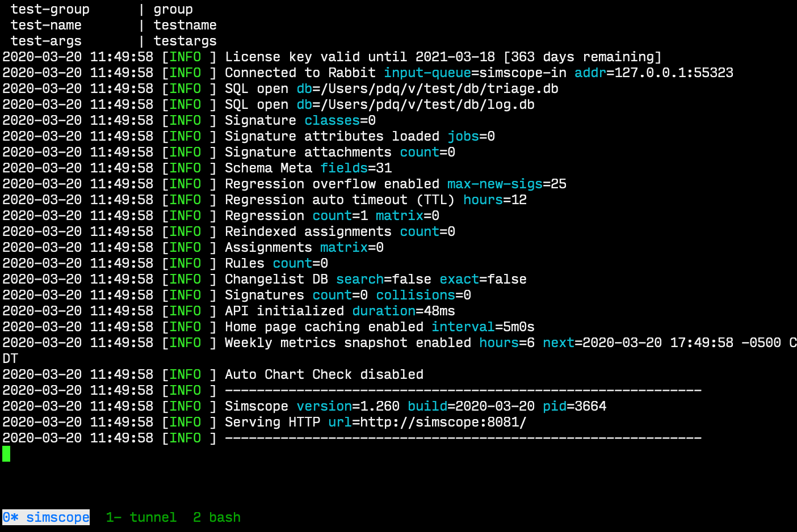The width and height of the screenshot is (797, 532).
Task: Click 'Weekly metrics snapshot enabled' text
Action: pos(348,343)
